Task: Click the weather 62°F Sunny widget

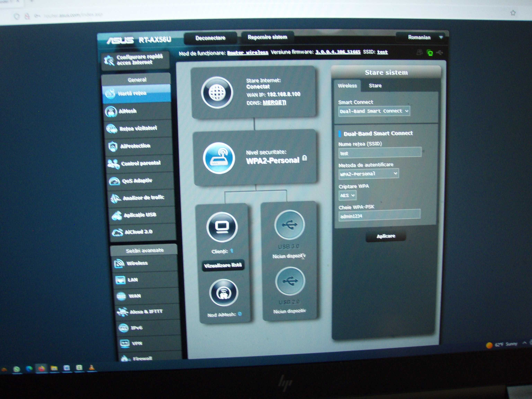Action: click(x=502, y=345)
